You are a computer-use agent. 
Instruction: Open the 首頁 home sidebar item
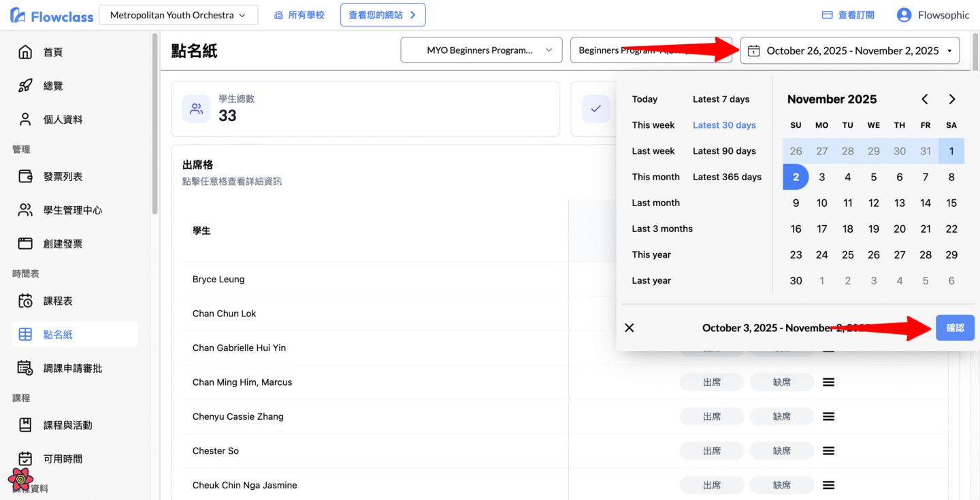tap(53, 52)
